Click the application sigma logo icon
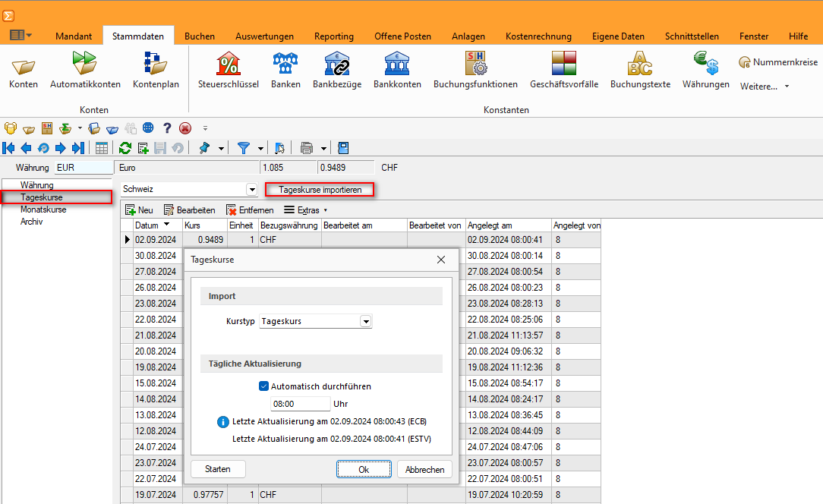The width and height of the screenshot is (823, 504). coord(8,16)
